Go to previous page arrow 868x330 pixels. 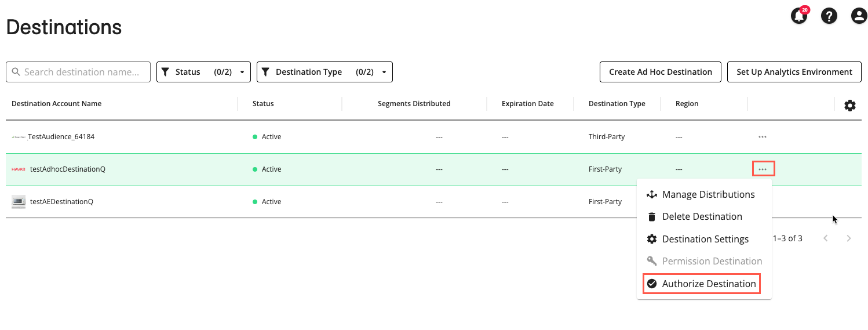[x=826, y=238]
